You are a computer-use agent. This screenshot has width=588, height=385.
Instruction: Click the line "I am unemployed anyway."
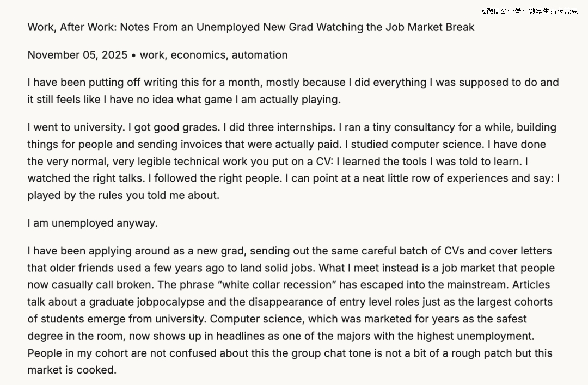(92, 223)
